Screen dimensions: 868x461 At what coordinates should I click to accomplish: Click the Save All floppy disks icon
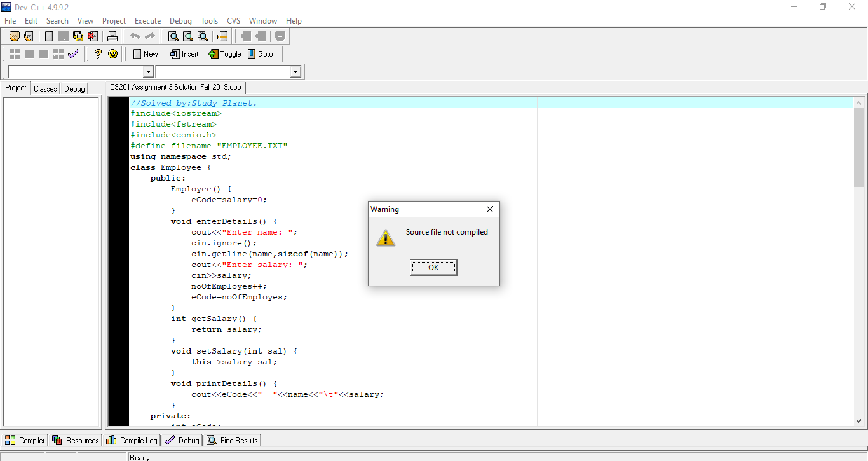point(78,36)
